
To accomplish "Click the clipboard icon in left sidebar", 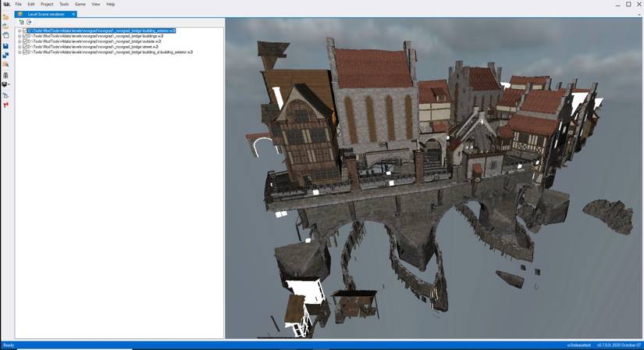I will click(x=5, y=35).
